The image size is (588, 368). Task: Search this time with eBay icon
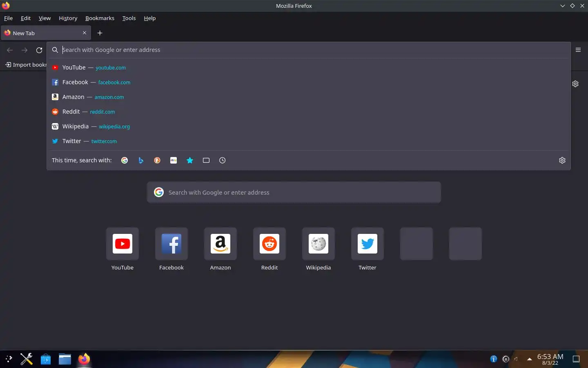174,160
